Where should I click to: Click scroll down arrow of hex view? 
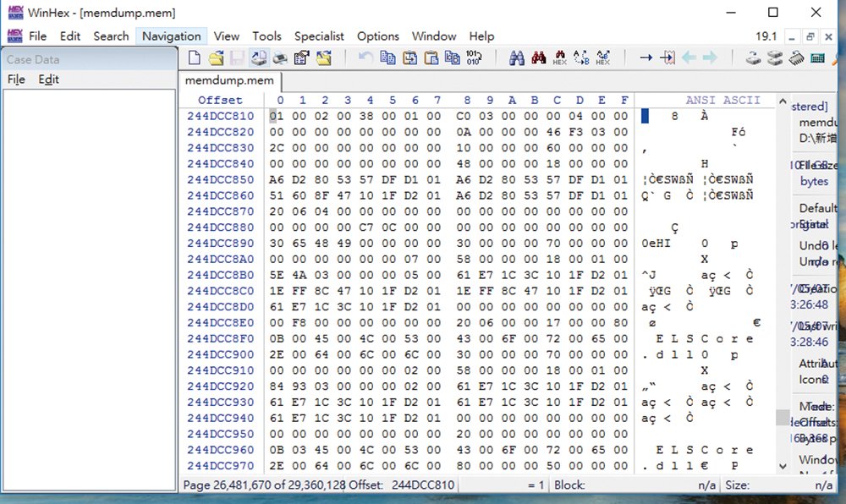pyautogui.click(x=783, y=466)
